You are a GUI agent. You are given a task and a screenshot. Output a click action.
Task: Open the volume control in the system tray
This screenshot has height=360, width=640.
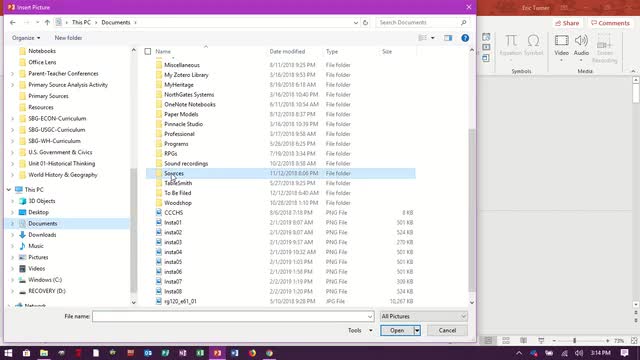[x=579, y=353]
